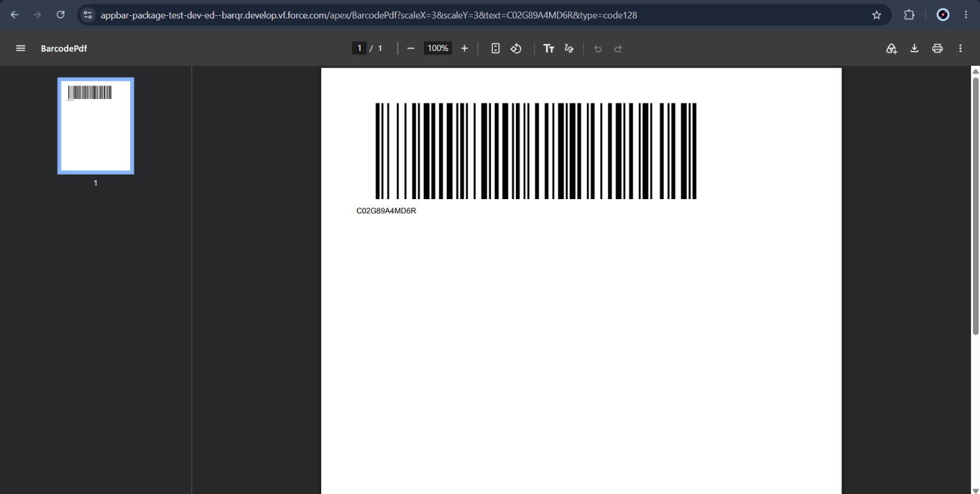Bookmark this tab with the star icon
This screenshot has width=980, height=494.
pyautogui.click(x=877, y=15)
